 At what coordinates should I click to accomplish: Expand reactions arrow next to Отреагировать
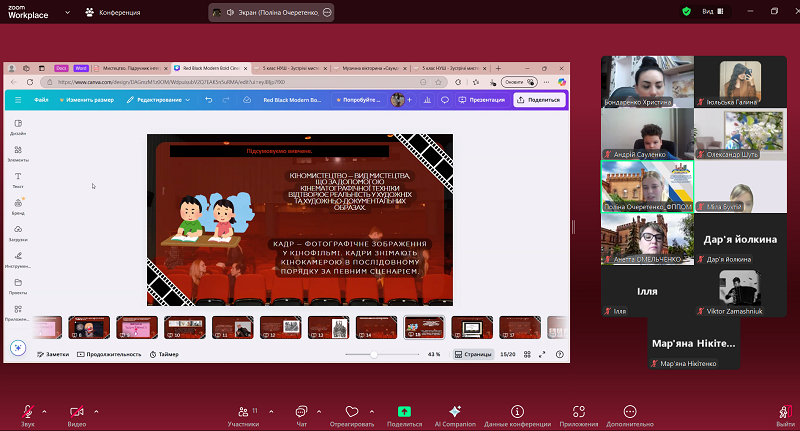(x=372, y=411)
